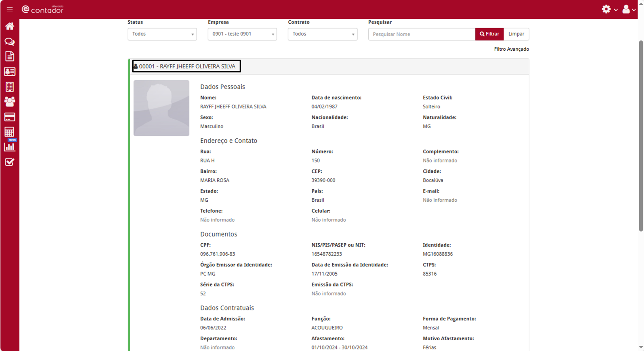Open the Home icon in sidebar

click(9, 26)
